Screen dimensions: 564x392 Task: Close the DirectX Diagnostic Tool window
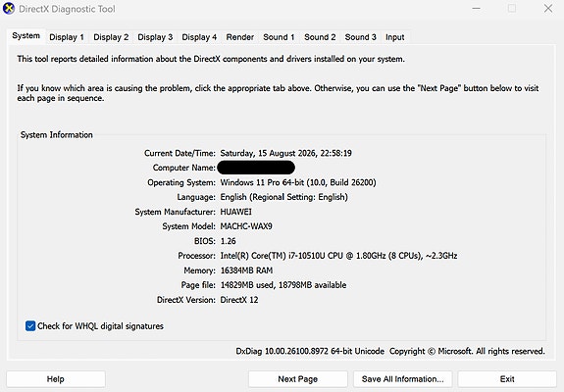[x=548, y=8]
